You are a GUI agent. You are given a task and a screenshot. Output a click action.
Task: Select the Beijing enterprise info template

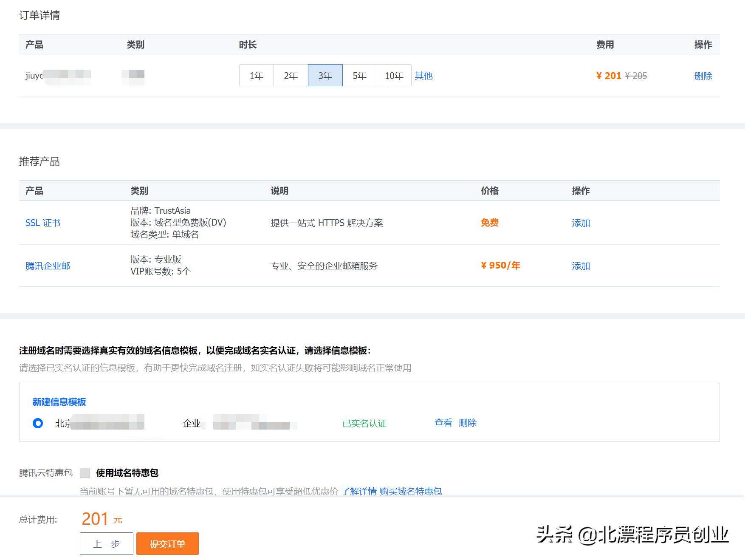point(38,423)
